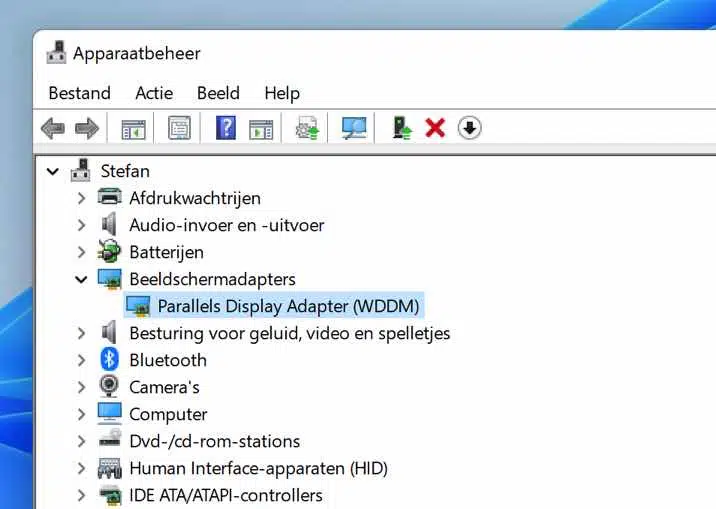The height and width of the screenshot is (509, 716).
Task: Select IDE ATA/ATAPI-controllers label
Action: point(226,495)
